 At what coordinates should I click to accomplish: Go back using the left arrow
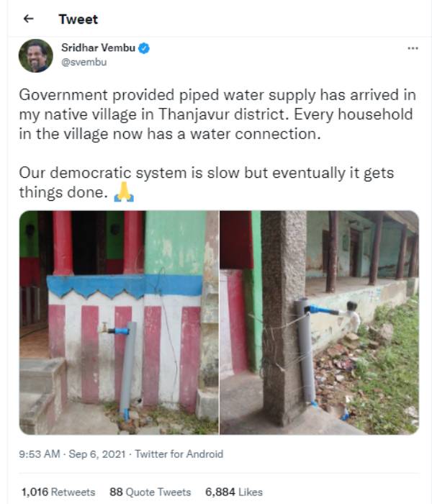29,19
